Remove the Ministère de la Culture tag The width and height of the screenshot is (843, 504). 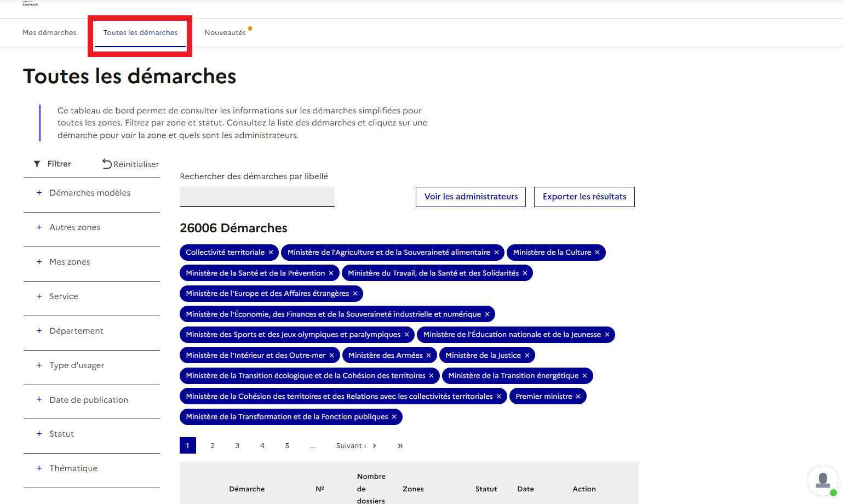[x=597, y=253]
